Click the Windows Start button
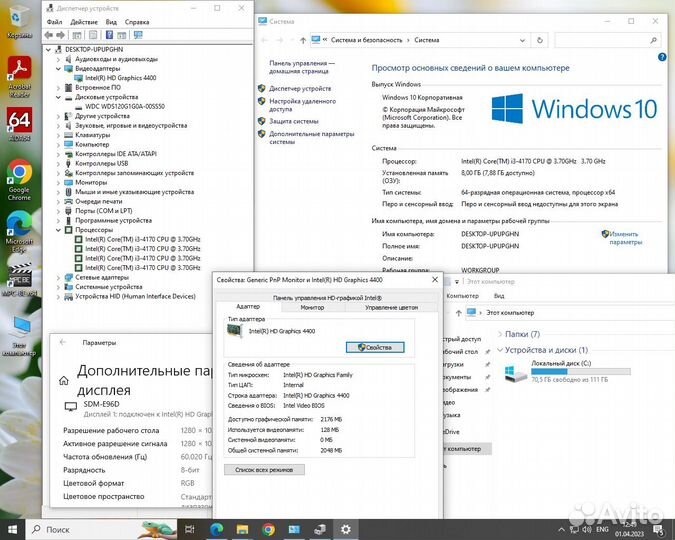 click(x=12, y=529)
